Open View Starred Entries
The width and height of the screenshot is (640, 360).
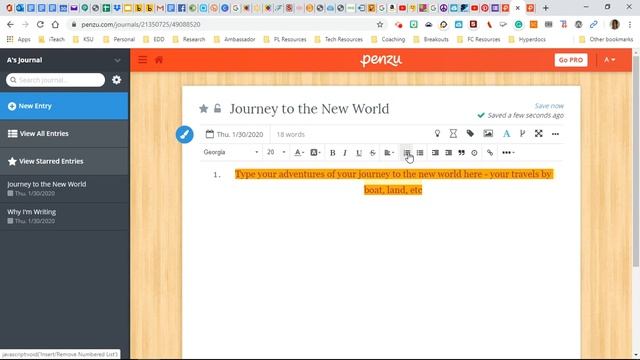[x=64, y=161]
